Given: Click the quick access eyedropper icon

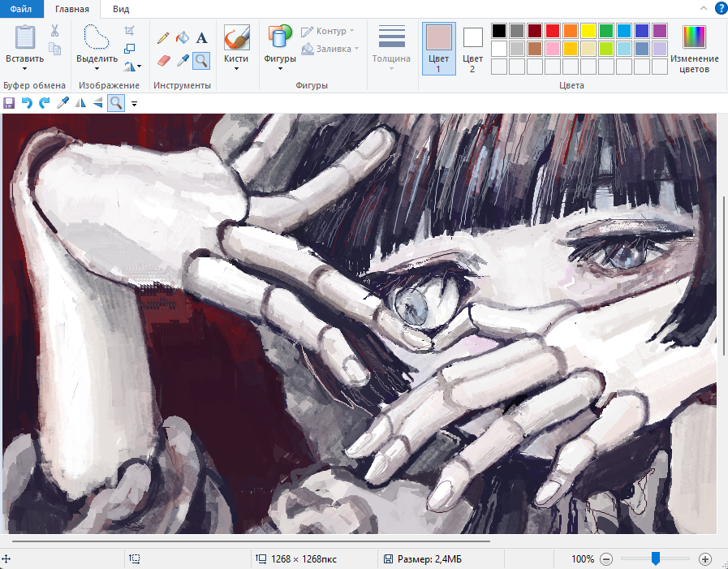Looking at the screenshot, I should pos(62,103).
